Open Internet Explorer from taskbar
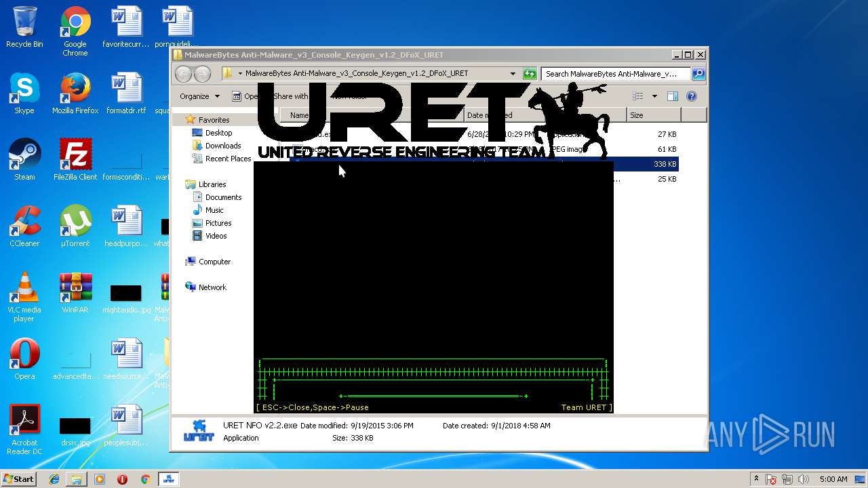This screenshot has width=868, height=488. coord(54,479)
